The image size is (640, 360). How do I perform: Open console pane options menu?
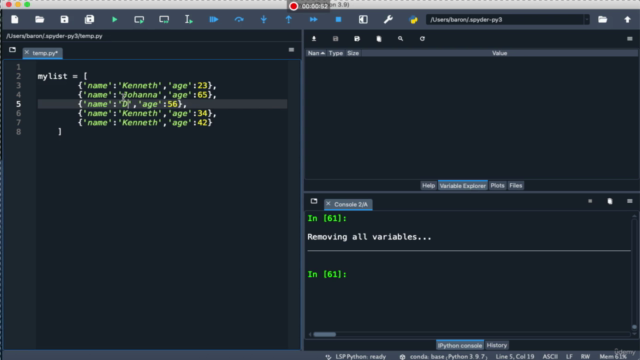click(x=630, y=201)
